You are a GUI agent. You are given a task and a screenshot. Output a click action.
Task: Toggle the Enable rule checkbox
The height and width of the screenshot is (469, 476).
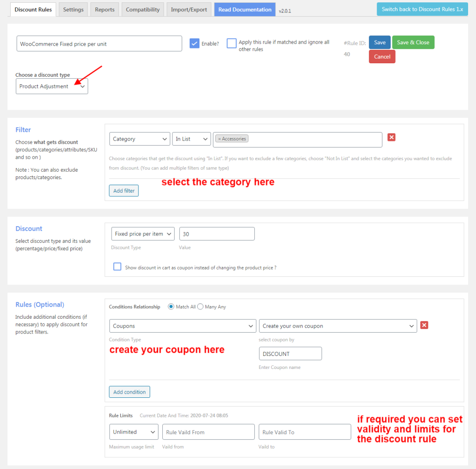pos(195,43)
